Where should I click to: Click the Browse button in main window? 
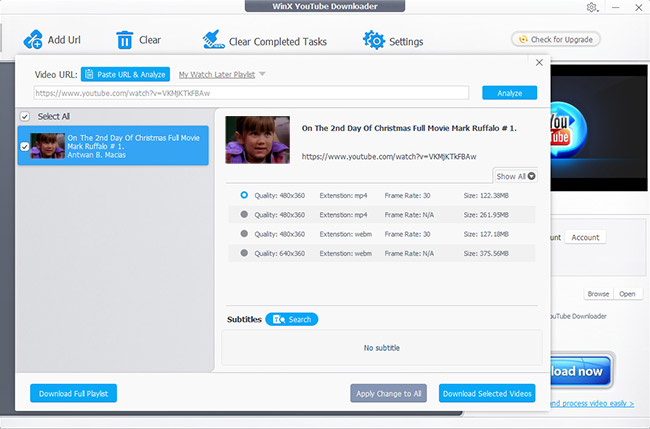pyautogui.click(x=598, y=294)
